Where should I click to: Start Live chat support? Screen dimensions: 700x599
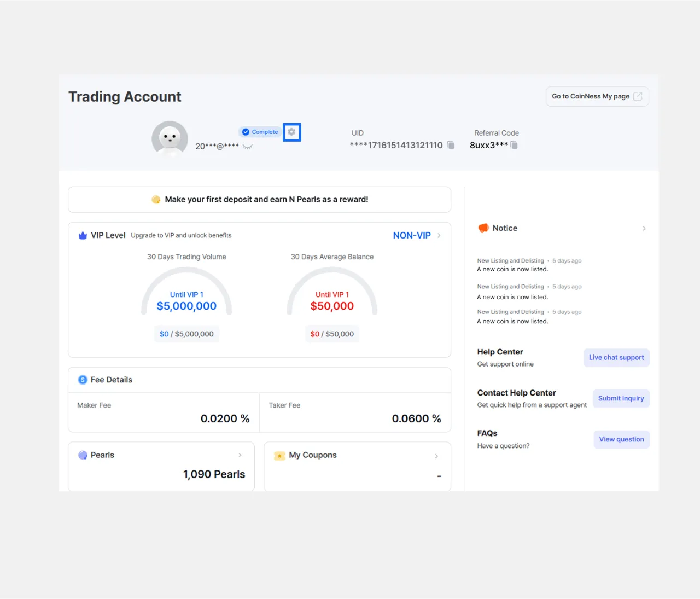[x=616, y=358]
